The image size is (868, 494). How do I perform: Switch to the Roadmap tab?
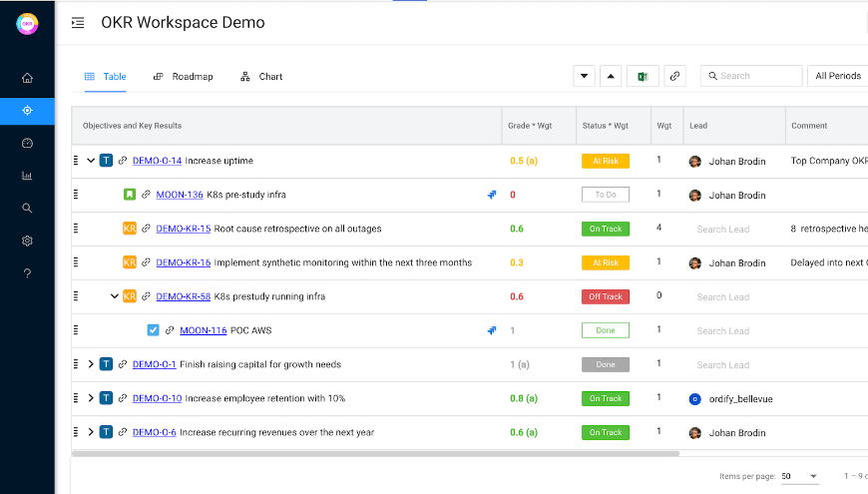(x=183, y=77)
